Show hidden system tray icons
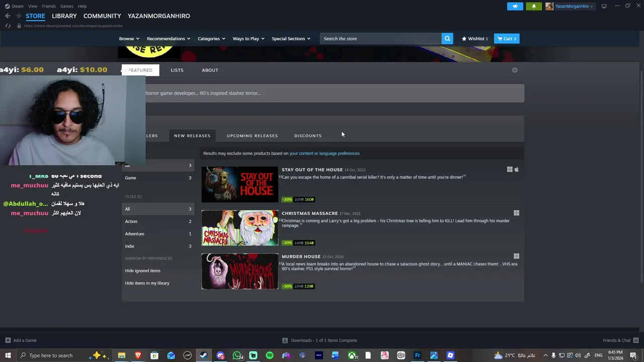This screenshot has height=362, width=644. point(545,355)
